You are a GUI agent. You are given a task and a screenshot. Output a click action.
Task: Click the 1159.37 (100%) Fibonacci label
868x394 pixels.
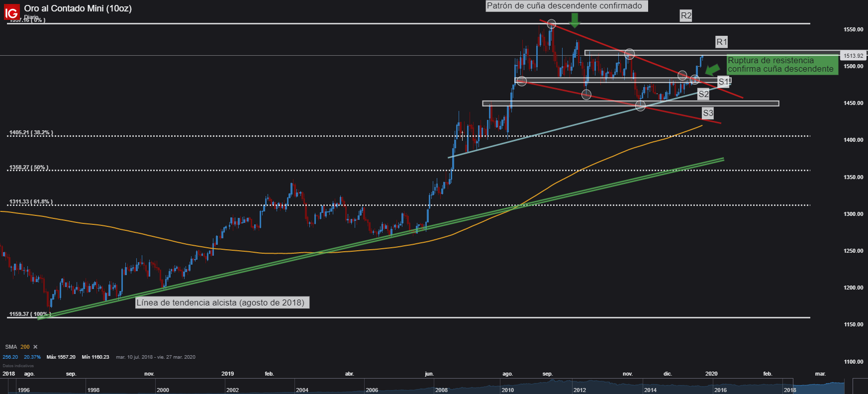30,314
